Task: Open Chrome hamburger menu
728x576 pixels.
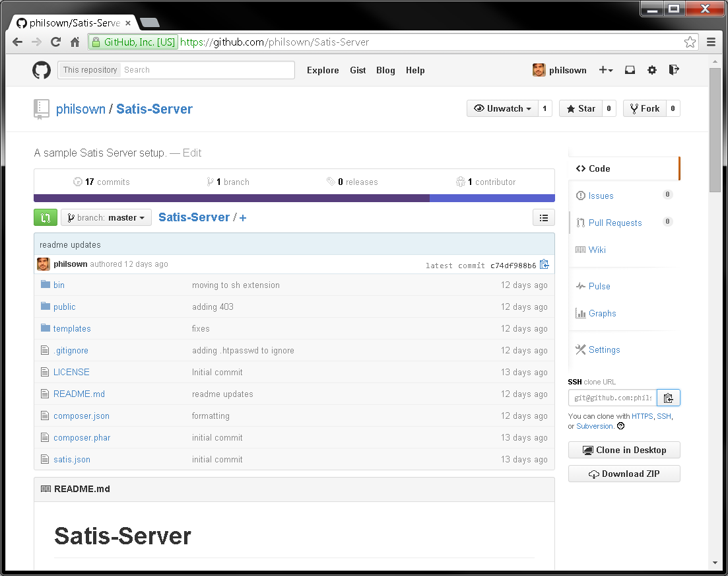Action: click(x=711, y=42)
